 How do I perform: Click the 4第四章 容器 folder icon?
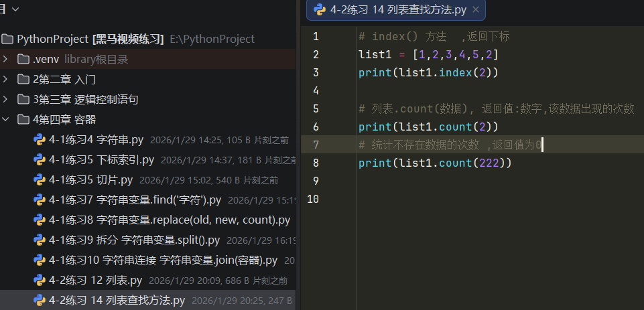coord(23,119)
